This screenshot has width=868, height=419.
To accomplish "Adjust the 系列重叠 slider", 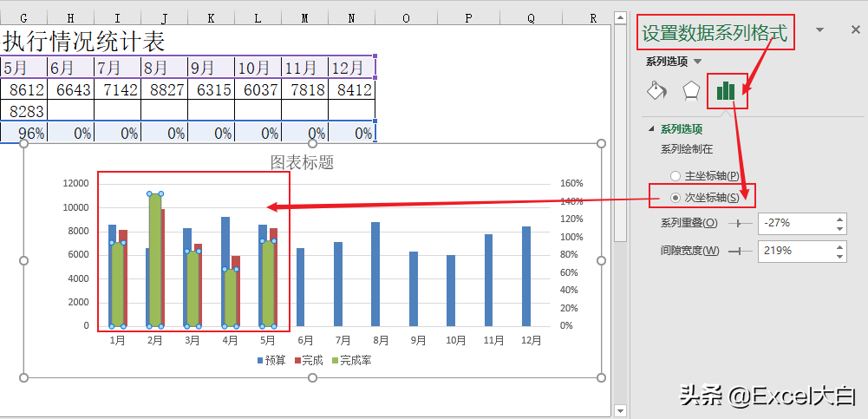I will coord(740,224).
